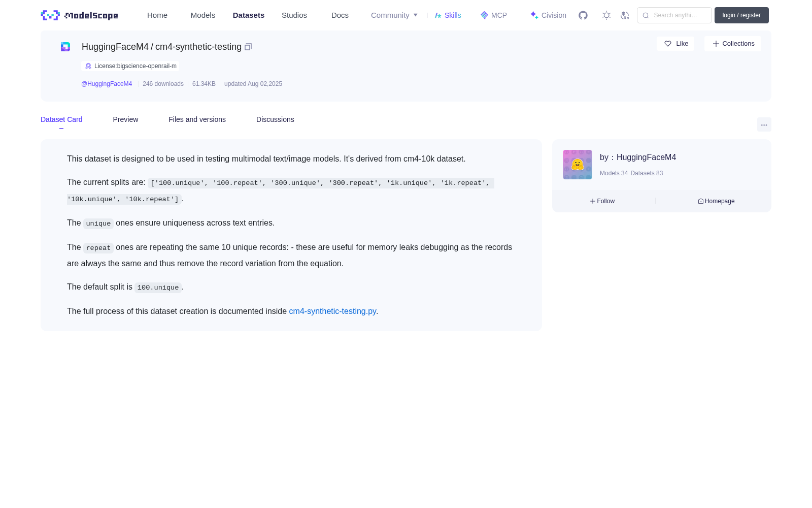The height and width of the screenshot is (508, 812).
Task: Click the 'repeat' inline code word
Action: coord(98,248)
